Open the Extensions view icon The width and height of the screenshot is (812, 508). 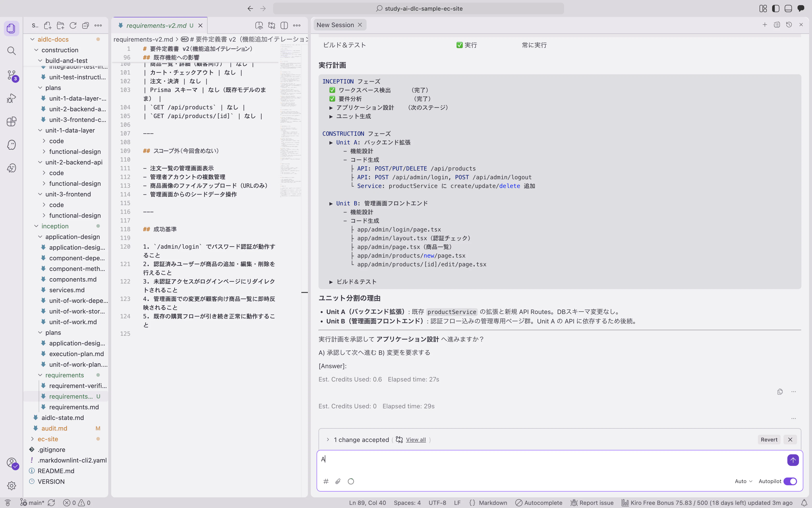tap(11, 121)
